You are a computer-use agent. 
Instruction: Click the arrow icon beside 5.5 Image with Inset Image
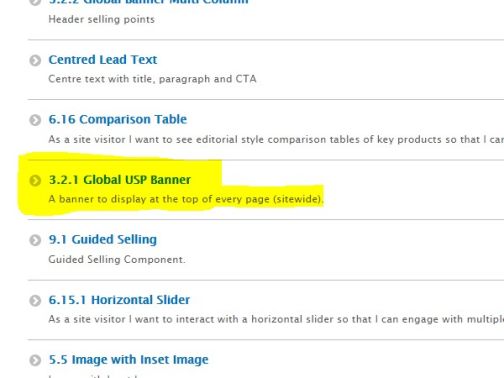(35, 360)
